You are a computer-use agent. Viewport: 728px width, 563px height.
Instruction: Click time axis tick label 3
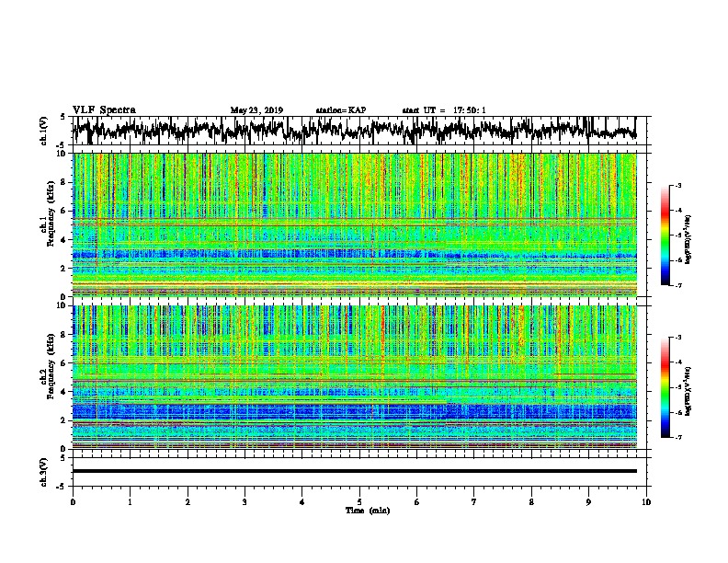click(x=245, y=502)
